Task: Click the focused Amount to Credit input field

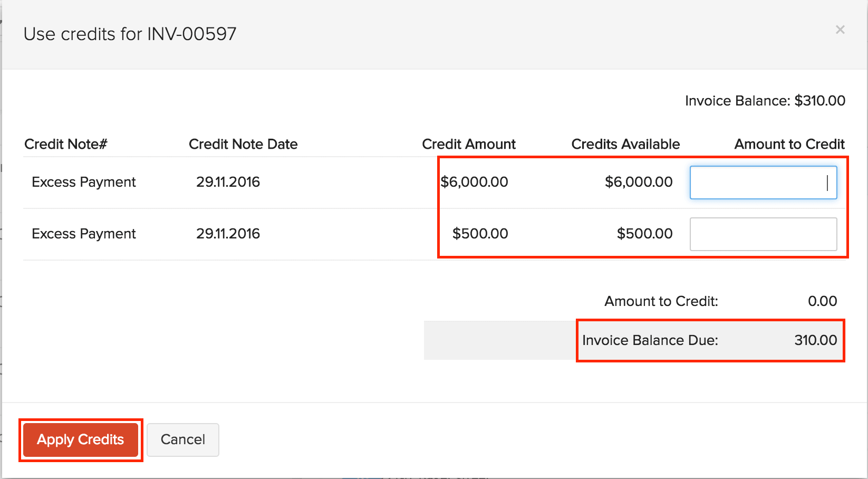Action: pyautogui.click(x=763, y=182)
